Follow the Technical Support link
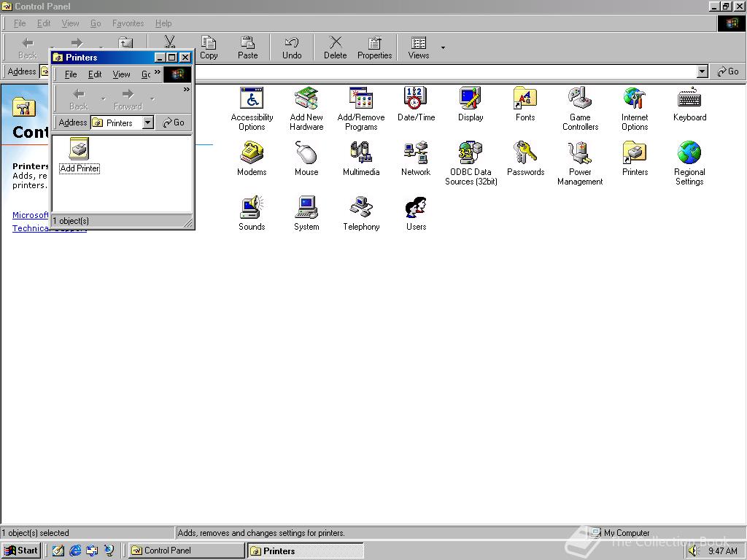This screenshot has width=747, height=560. point(49,228)
